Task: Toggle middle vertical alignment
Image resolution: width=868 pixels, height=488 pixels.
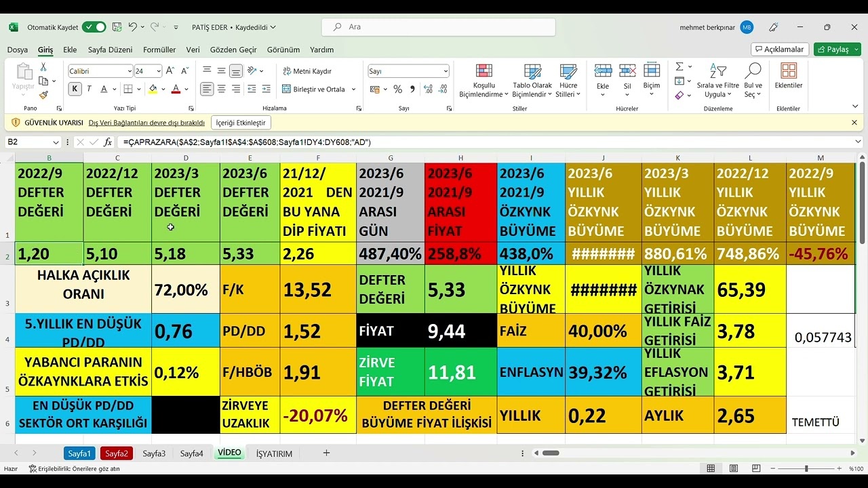Action: tap(222, 70)
